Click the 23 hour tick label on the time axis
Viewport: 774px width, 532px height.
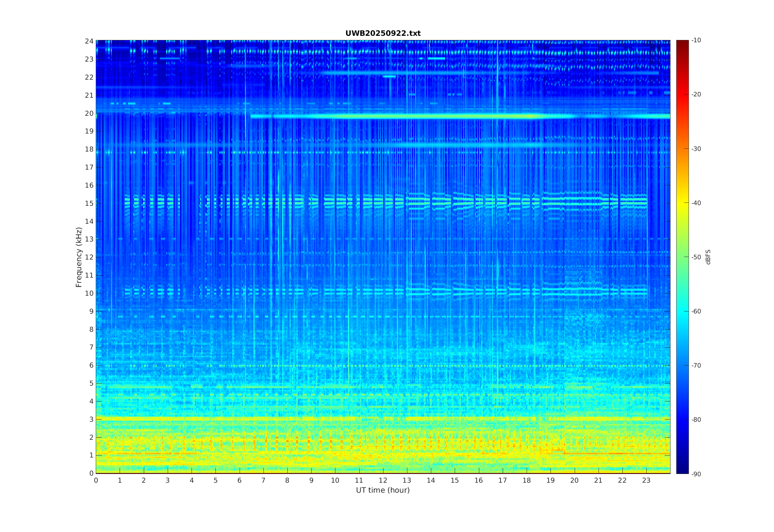click(x=646, y=480)
